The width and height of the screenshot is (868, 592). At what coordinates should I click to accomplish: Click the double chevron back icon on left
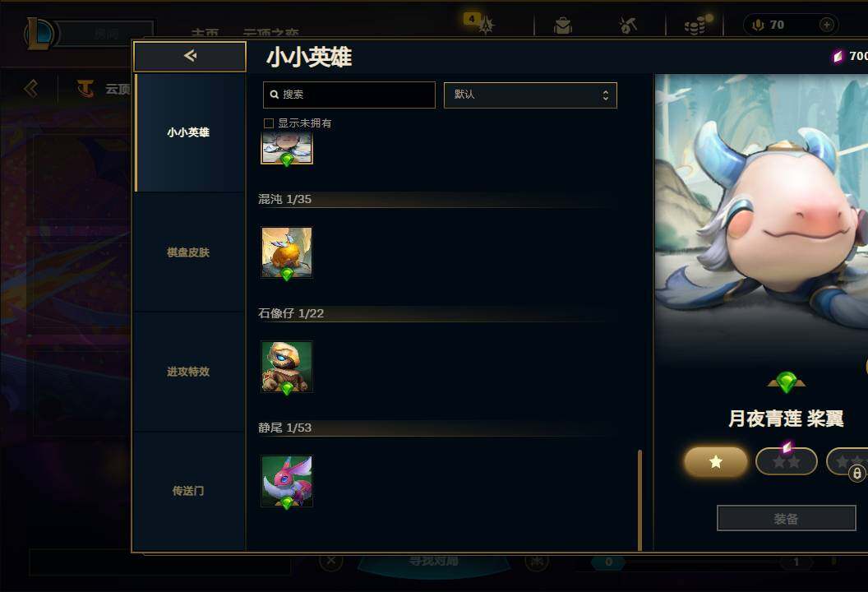coord(31,88)
